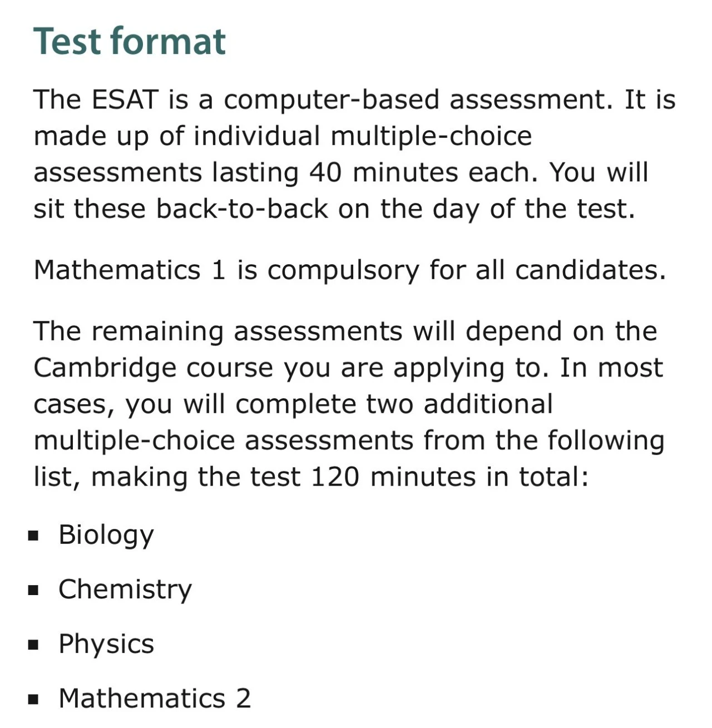Click the word "compulsory"
This screenshot has width=712, height=728.
[x=343, y=271]
